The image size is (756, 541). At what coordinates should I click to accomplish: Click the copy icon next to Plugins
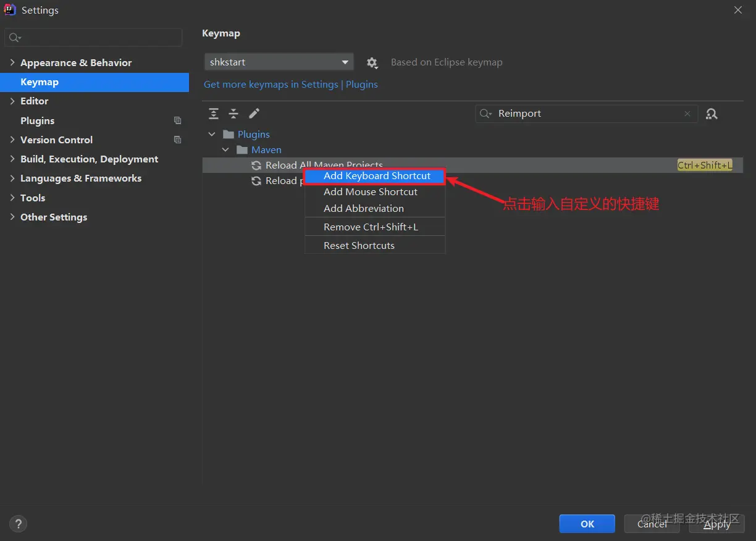[x=178, y=120]
